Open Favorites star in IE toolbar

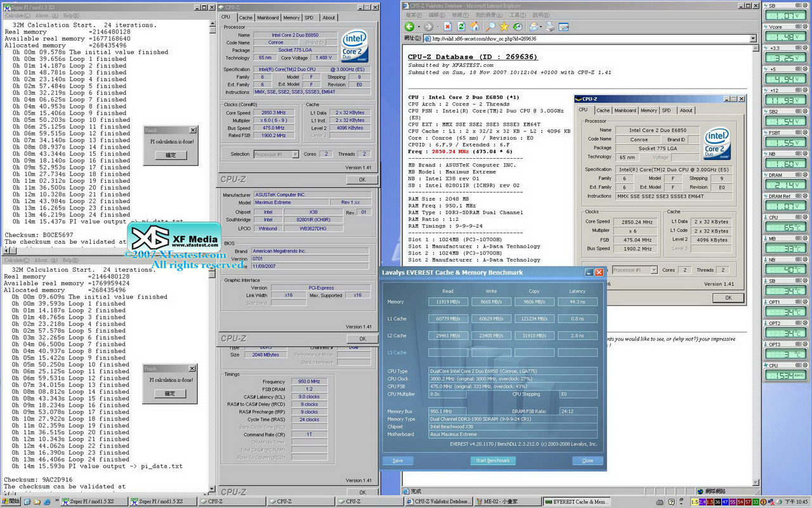(x=504, y=27)
